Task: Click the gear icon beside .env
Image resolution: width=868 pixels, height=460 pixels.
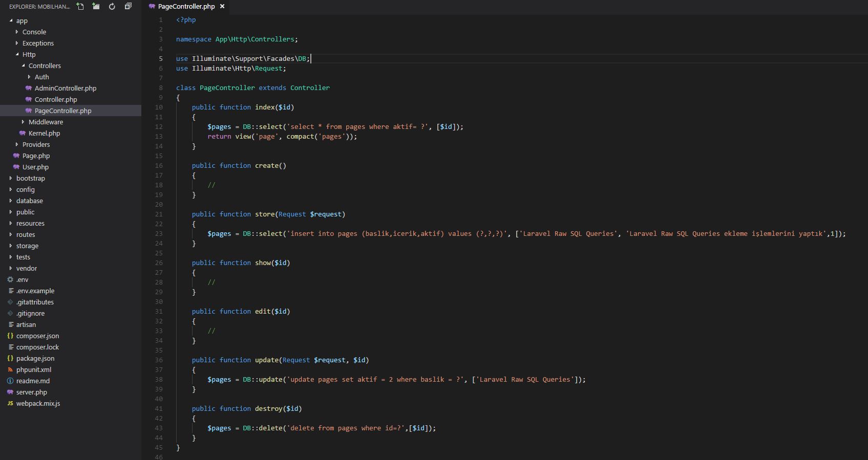Action: click(10, 279)
